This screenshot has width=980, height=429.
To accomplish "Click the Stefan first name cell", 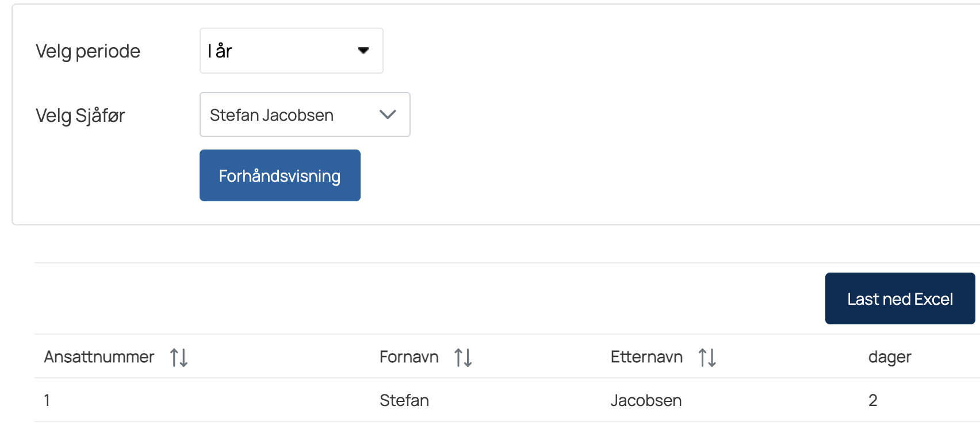I will pyautogui.click(x=404, y=400).
